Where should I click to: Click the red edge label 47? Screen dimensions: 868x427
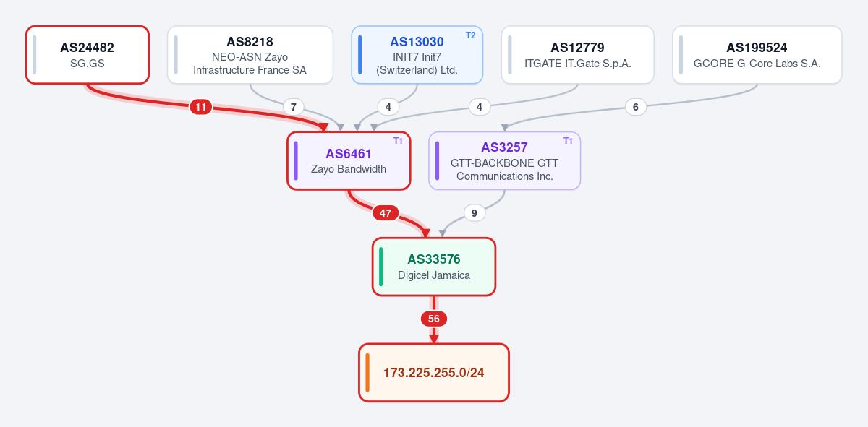pyautogui.click(x=386, y=213)
